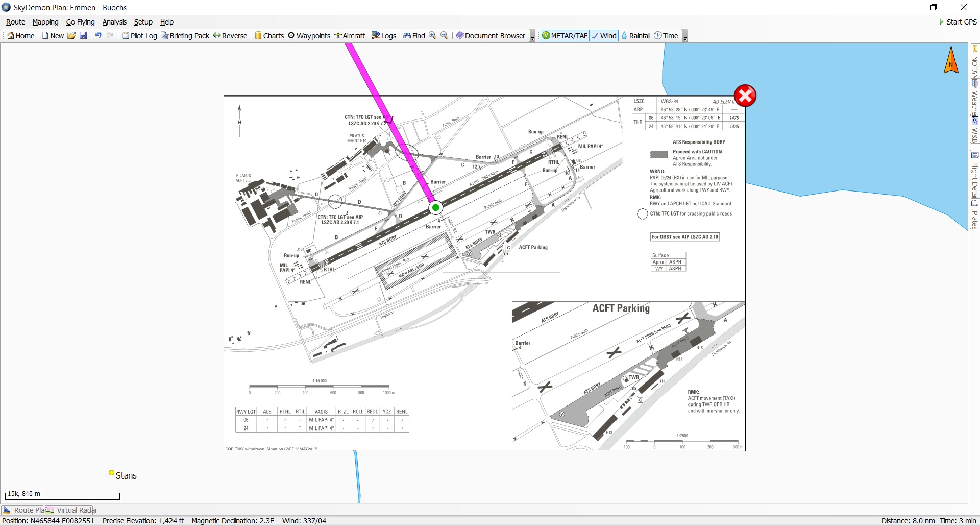The image size is (980, 526).
Task: Toggle the Wind overlay off
Action: (x=604, y=36)
